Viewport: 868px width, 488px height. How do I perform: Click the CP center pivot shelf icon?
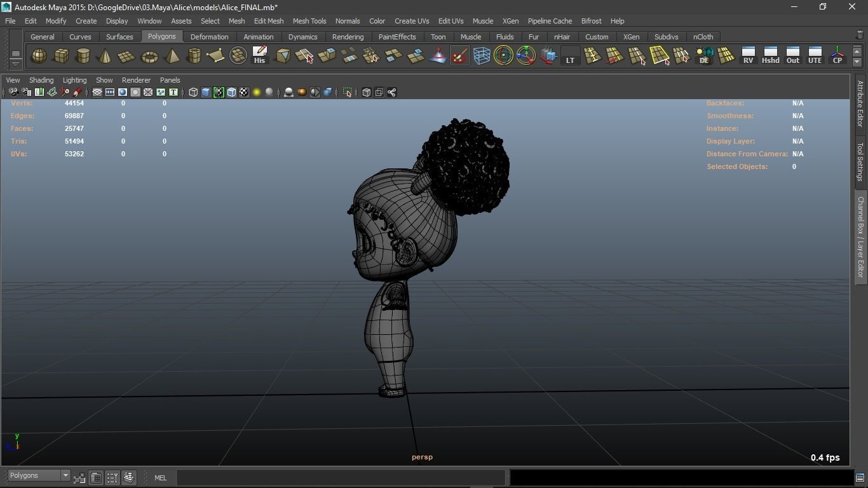pyautogui.click(x=837, y=56)
